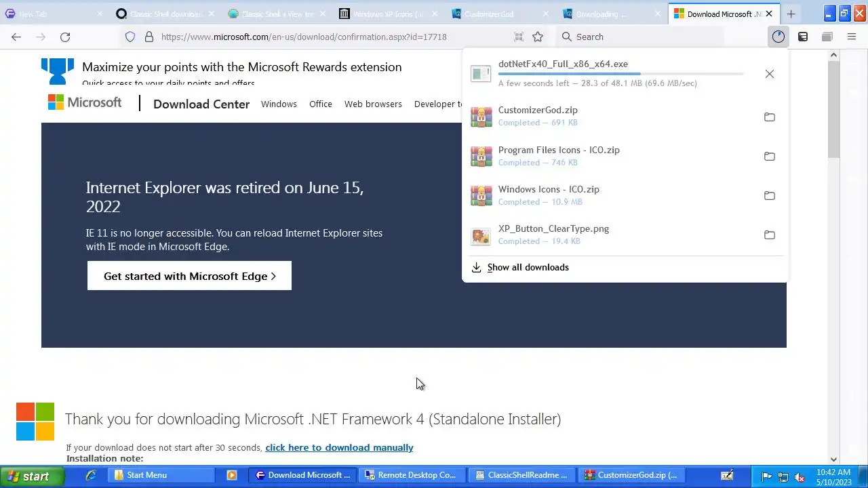868x488 pixels.
Task: Click Get started with Microsoft Edge
Action: (x=189, y=276)
